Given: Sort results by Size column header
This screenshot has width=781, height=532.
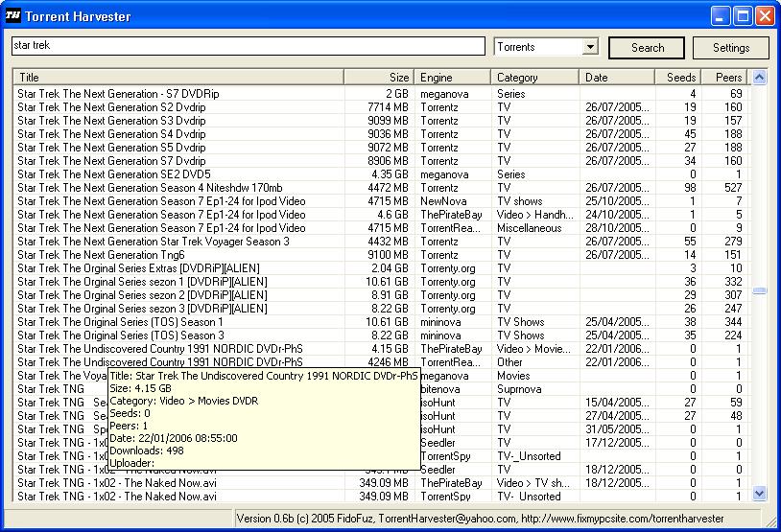Looking at the screenshot, I should point(378,77).
